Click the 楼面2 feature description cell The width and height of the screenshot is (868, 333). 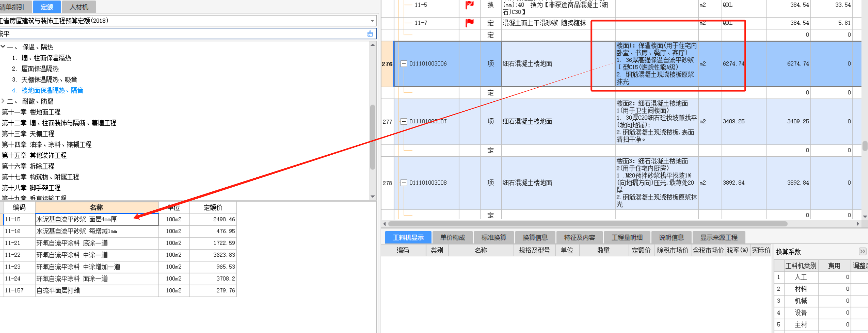coord(657,121)
